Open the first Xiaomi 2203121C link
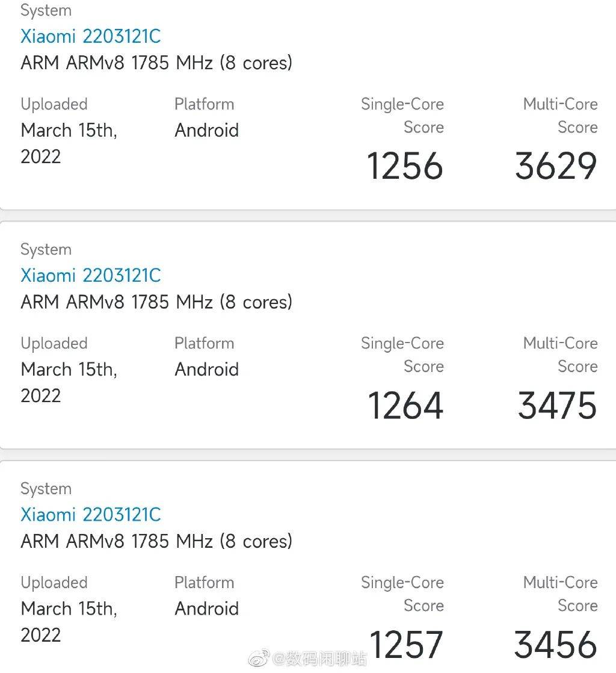Viewport: 616px width, 673px height. 90,36
